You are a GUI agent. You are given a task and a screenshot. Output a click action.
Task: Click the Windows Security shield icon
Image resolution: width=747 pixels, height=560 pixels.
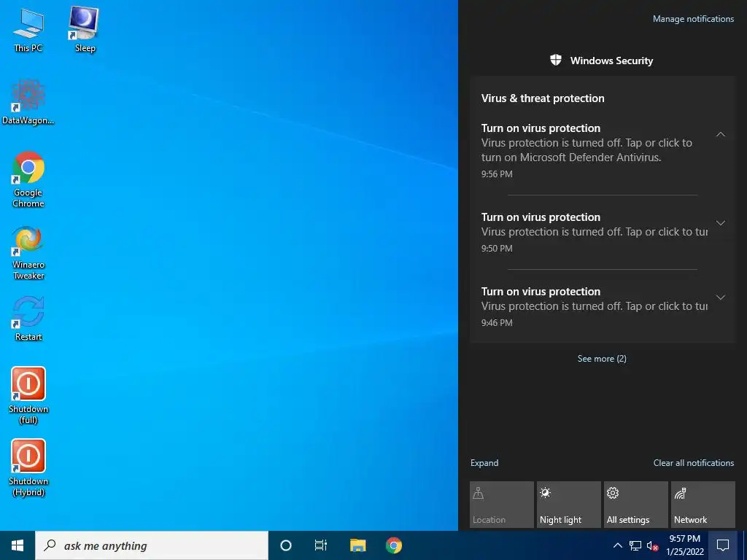555,61
